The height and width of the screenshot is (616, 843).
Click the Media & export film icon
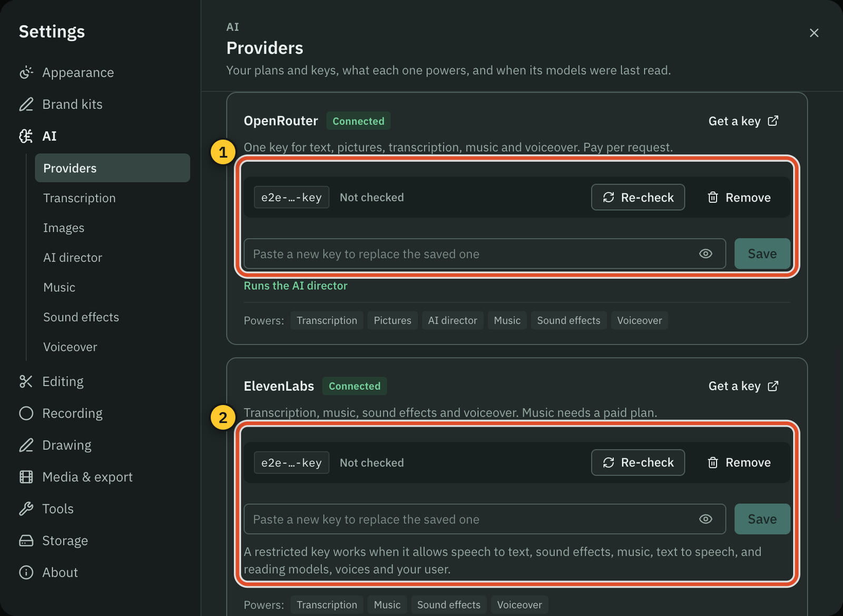(26, 477)
